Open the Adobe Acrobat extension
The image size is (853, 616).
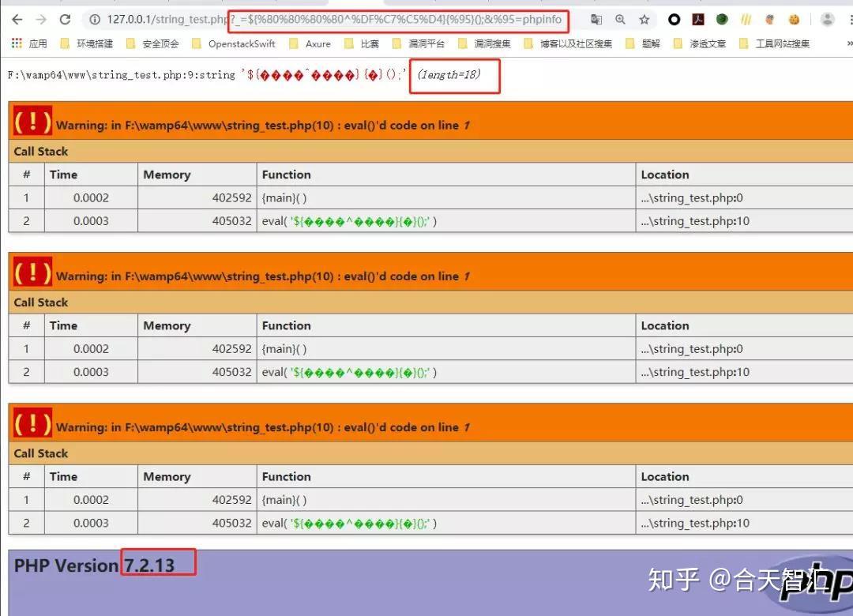point(698,20)
